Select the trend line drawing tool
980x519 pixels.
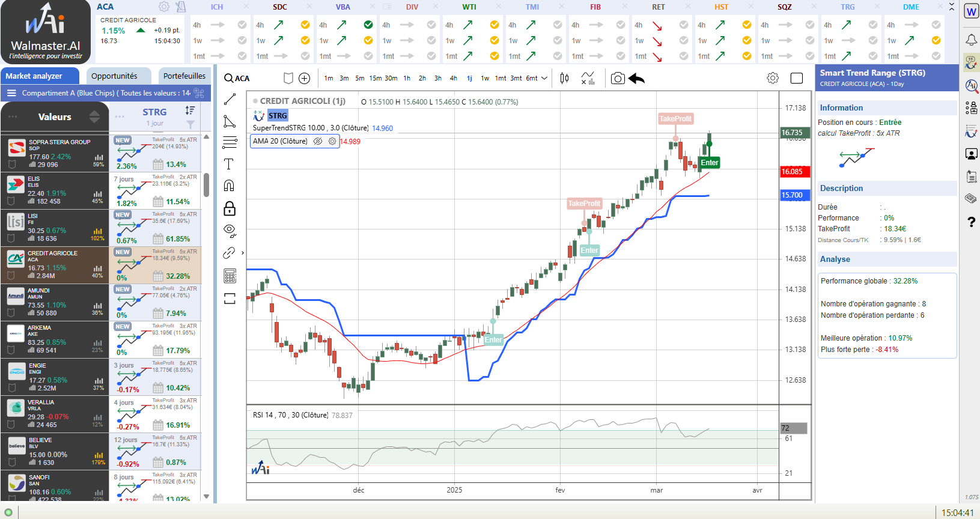230,99
